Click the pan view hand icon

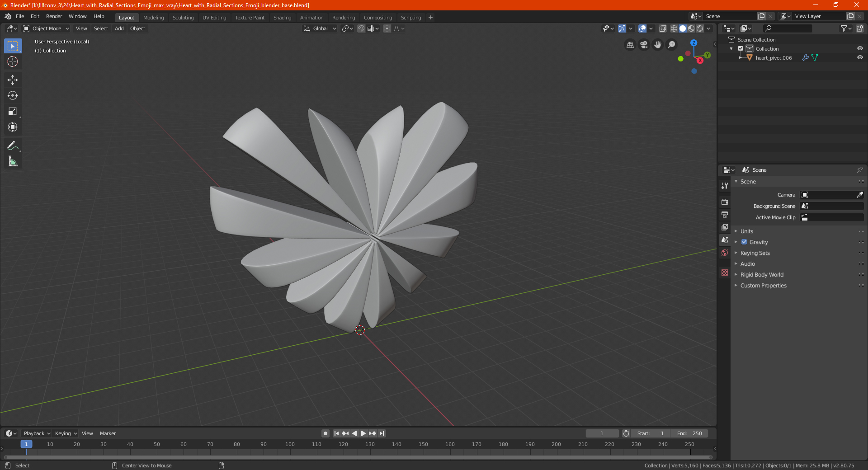[x=658, y=45]
